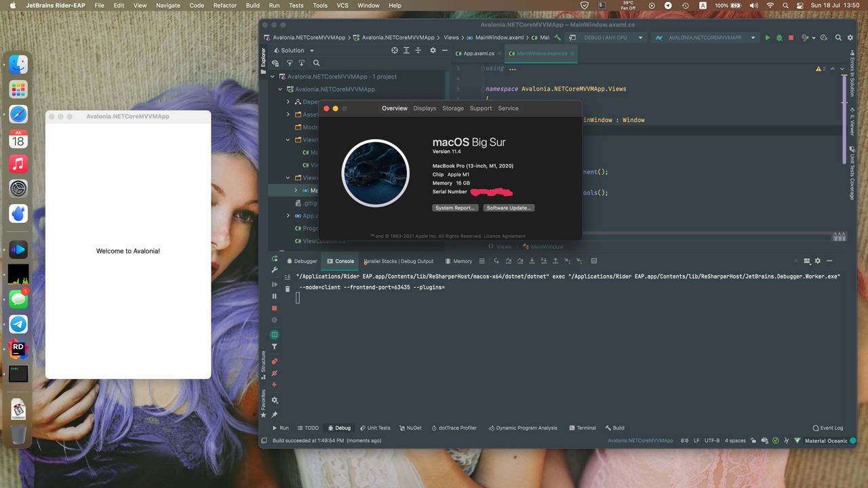Open Solution panel options gear
The width and height of the screenshot is (868, 488).
[x=433, y=50]
